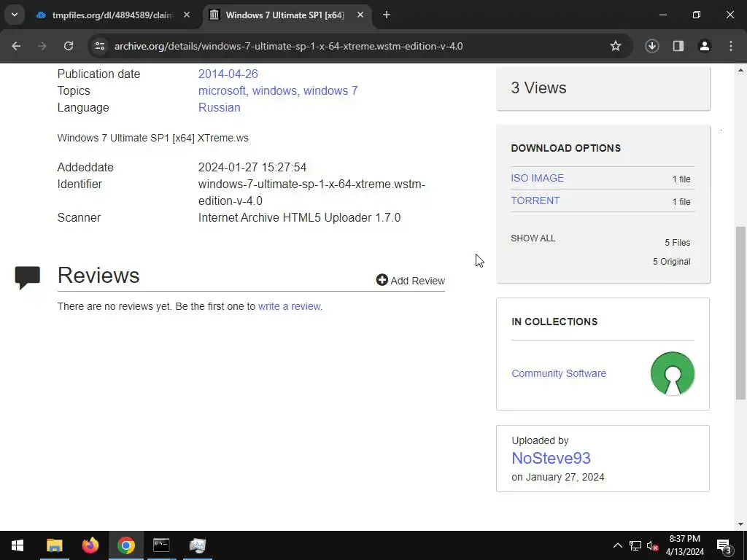Close the tmpfiles.org tab
This screenshot has height=560, width=747.
coord(187,15)
